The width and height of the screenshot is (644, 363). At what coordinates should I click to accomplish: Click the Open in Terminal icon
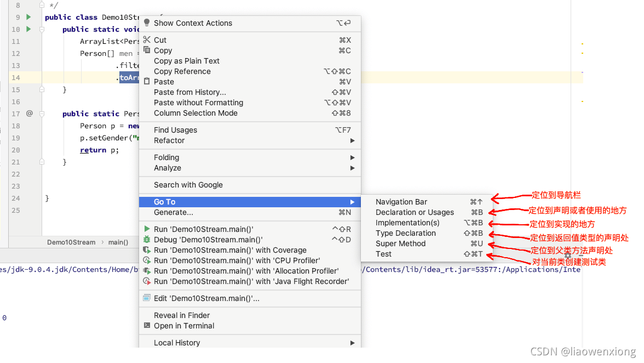pos(147,325)
